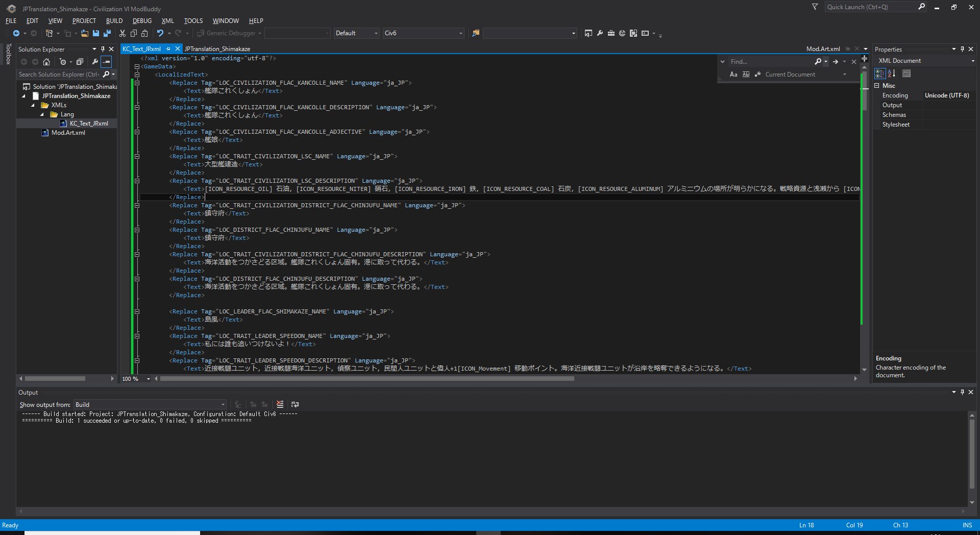Click the editor horizontal scrollbar thumb
The image size is (980, 535).
pos(367,379)
